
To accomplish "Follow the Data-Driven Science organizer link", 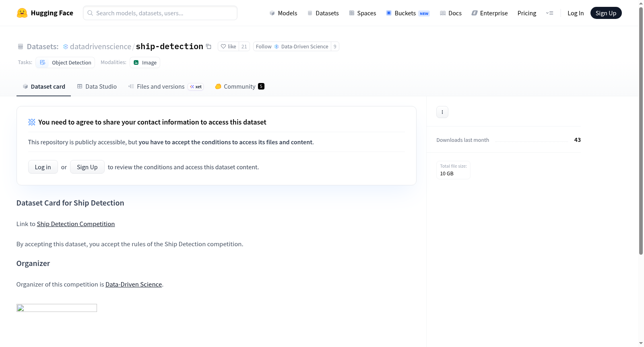I will (x=134, y=285).
